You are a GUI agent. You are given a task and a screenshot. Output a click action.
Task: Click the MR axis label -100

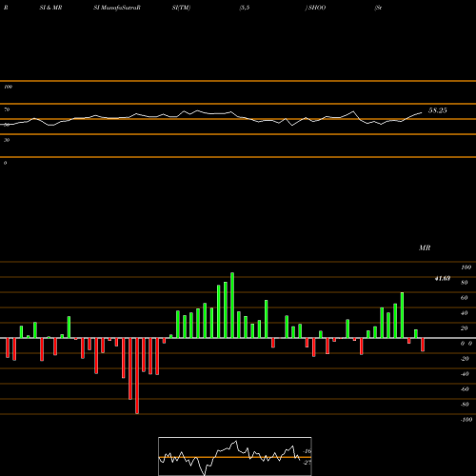point(466,420)
